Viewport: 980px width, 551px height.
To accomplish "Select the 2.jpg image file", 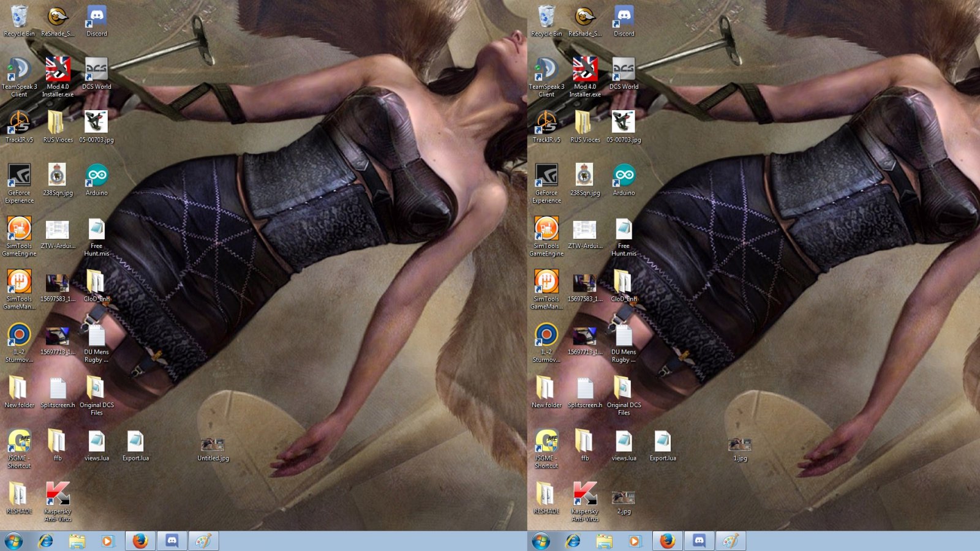I will click(x=624, y=502).
